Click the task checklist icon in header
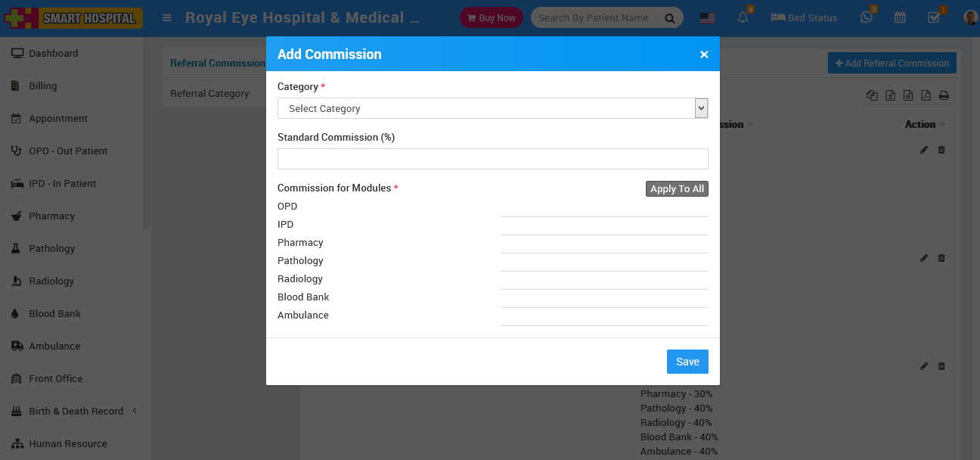 [934, 17]
